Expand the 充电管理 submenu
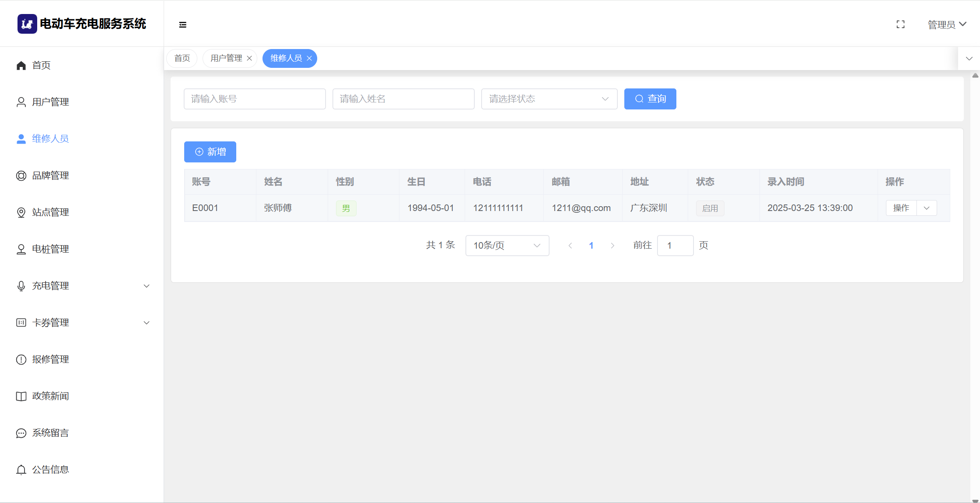 pyautogui.click(x=147, y=286)
